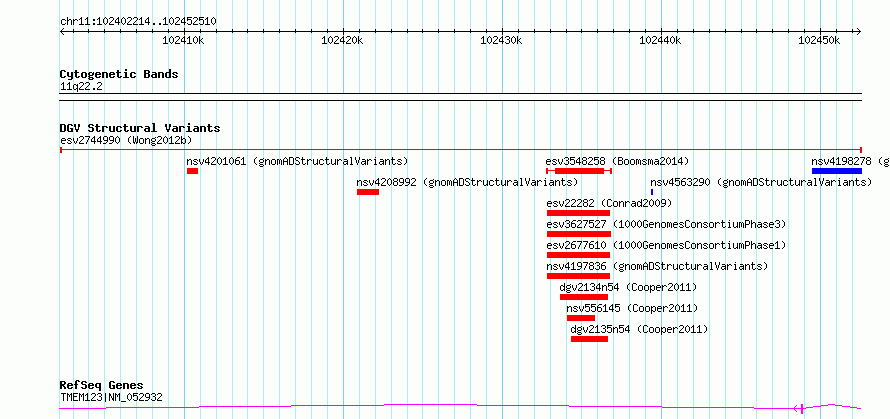This screenshot has width=890, height=419.
Task: Click the blue bar under nsv4198278
Action: pyautogui.click(x=837, y=171)
